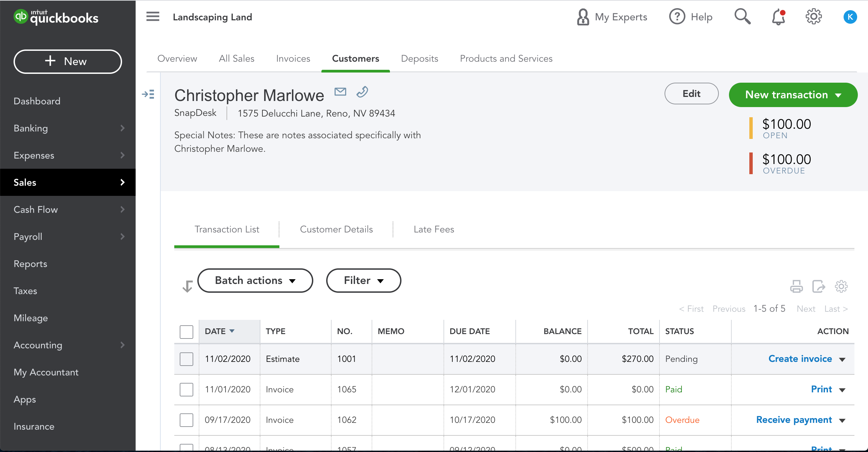Click the phone icon beside customer name
The width and height of the screenshot is (868, 452).
coord(362,92)
